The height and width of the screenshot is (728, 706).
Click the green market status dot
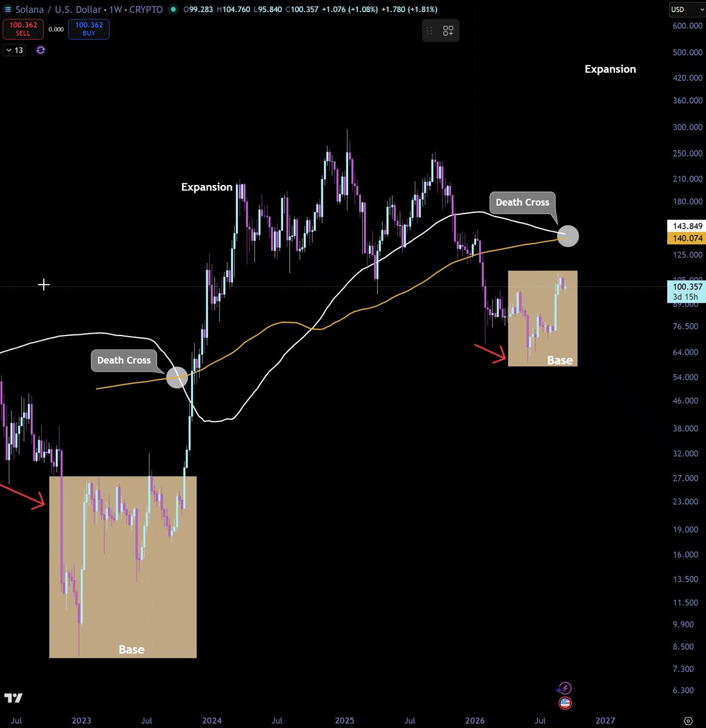[x=173, y=10]
